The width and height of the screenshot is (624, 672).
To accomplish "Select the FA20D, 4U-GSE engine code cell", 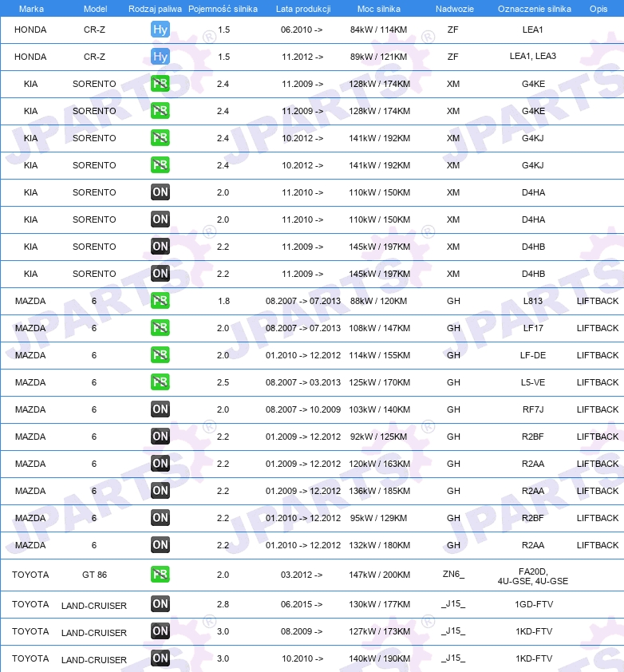I will (x=533, y=576).
